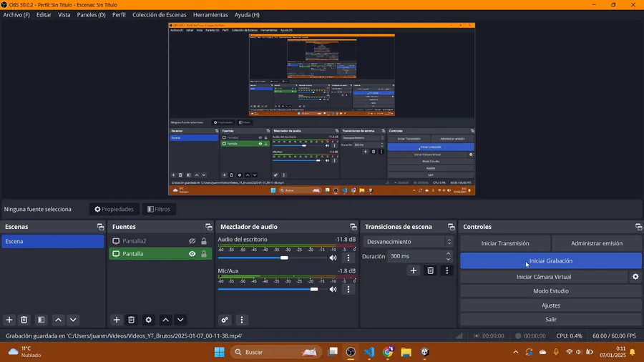Viewport: 644px width, 362px height.
Task: Decrease Duración value with down arrow
Action: click(448, 259)
